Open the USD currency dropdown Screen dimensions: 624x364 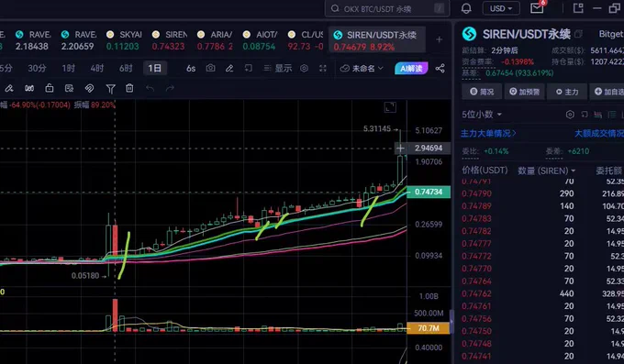(501, 8)
